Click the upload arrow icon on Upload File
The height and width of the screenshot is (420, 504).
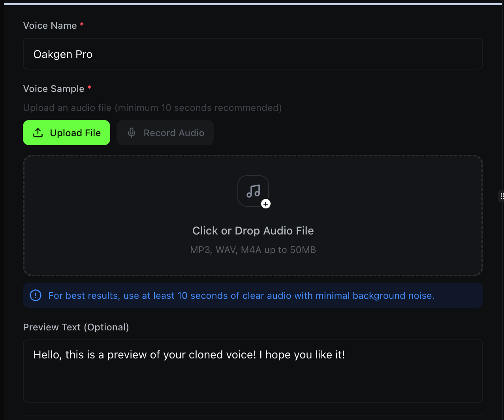pyautogui.click(x=38, y=133)
